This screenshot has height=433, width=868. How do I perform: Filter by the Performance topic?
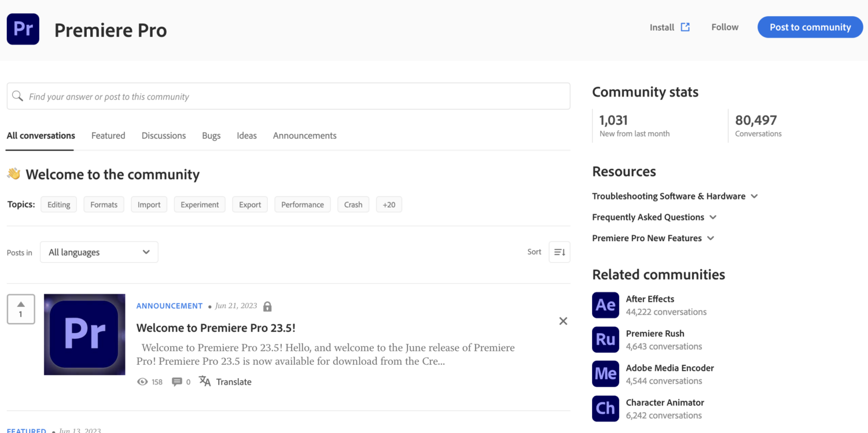(x=303, y=205)
